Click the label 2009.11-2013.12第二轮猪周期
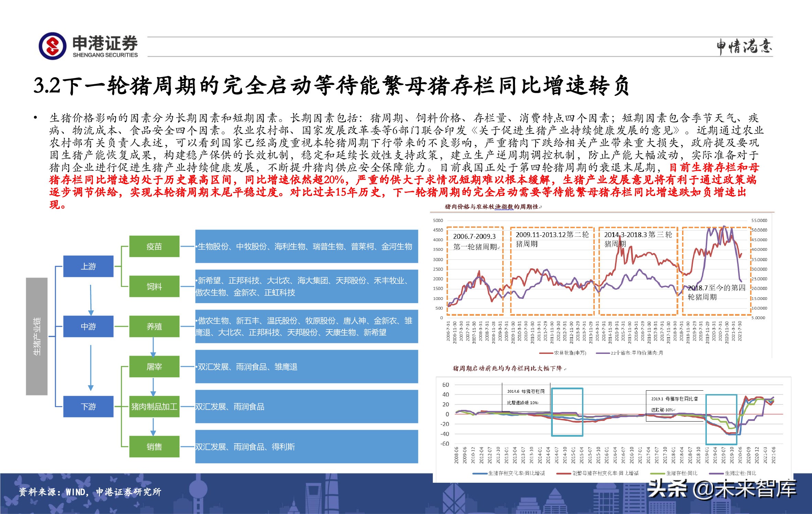The image size is (812, 514). pyautogui.click(x=552, y=239)
